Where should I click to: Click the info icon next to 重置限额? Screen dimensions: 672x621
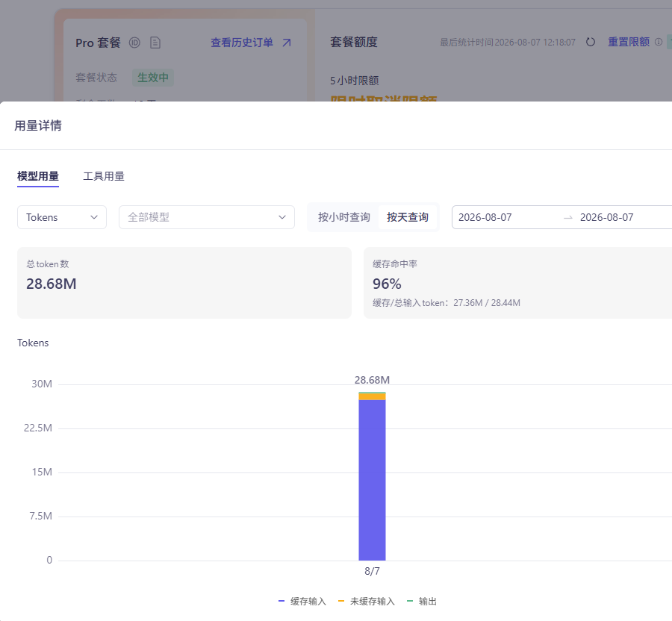pos(659,42)
